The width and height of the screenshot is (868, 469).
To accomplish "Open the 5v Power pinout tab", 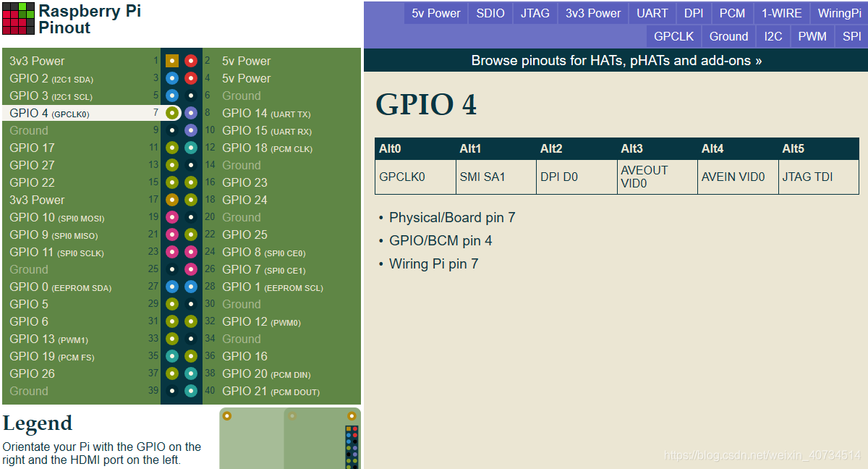I will tap(436, 13).
